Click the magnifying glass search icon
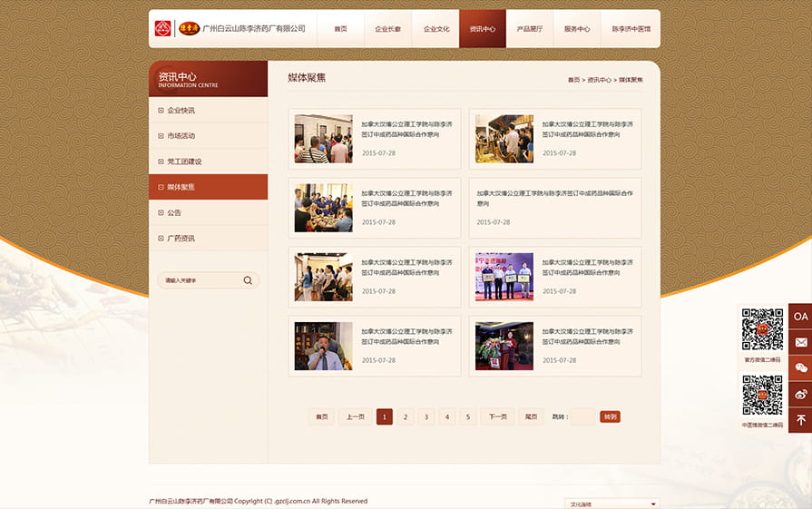Viewport: 812px width, 509px height. click(x=248, y=280)
